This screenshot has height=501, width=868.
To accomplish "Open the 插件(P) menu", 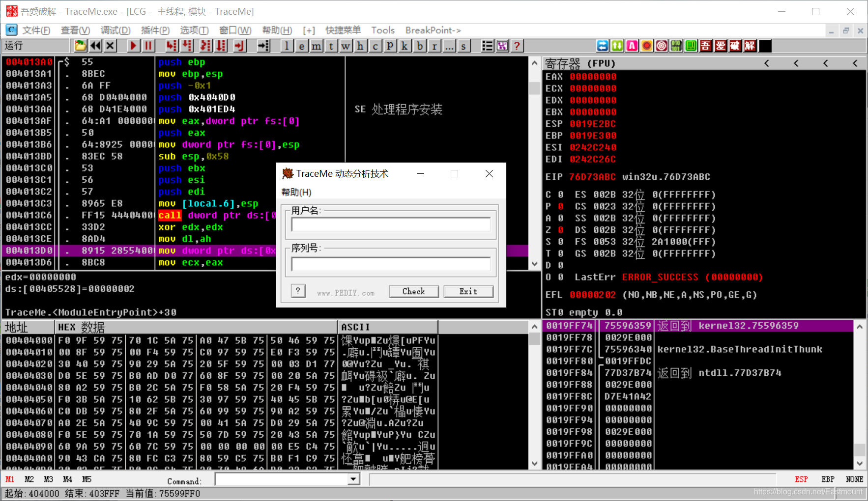I will (x=155, y=30).
